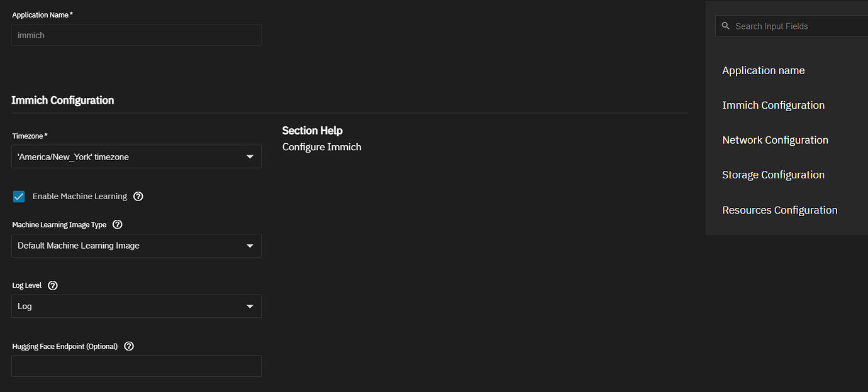Viewport: 868px width, 392px height.
Task: Jump to Application name section
Action: pos(763,70)
